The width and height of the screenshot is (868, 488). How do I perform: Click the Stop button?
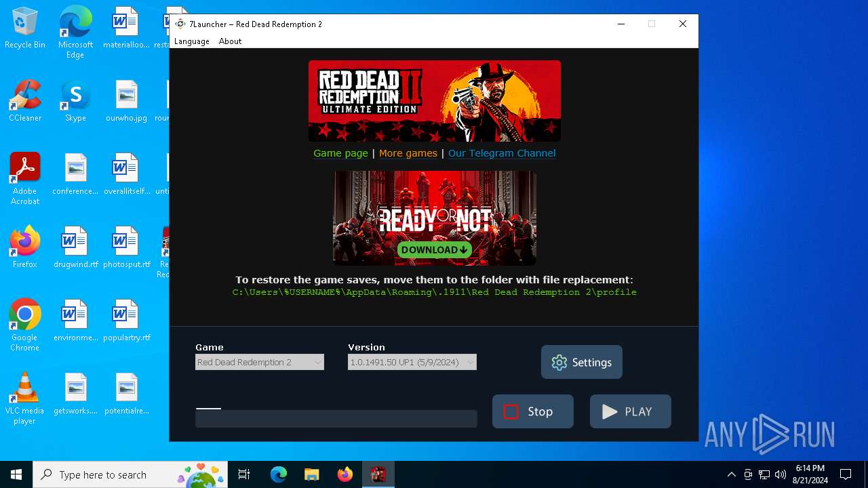tap(533, 411)
